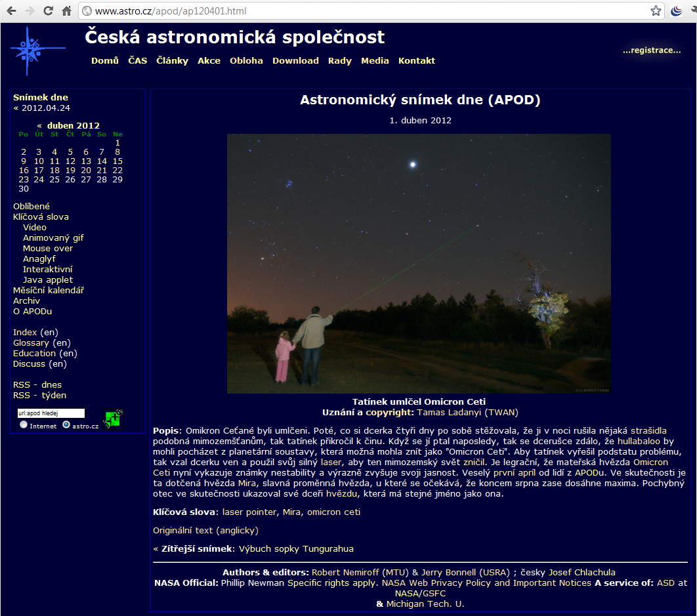The height and width of the screenshot is (616, 697).
Task: Open Výbuch sopky Tungurahua next-day link
Action: point(296,549)
